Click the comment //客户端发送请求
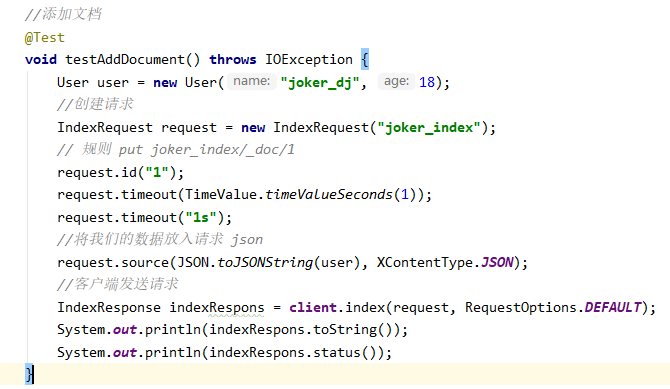Image resolution: width=670 pixels, height=389 pixels. 118,284
